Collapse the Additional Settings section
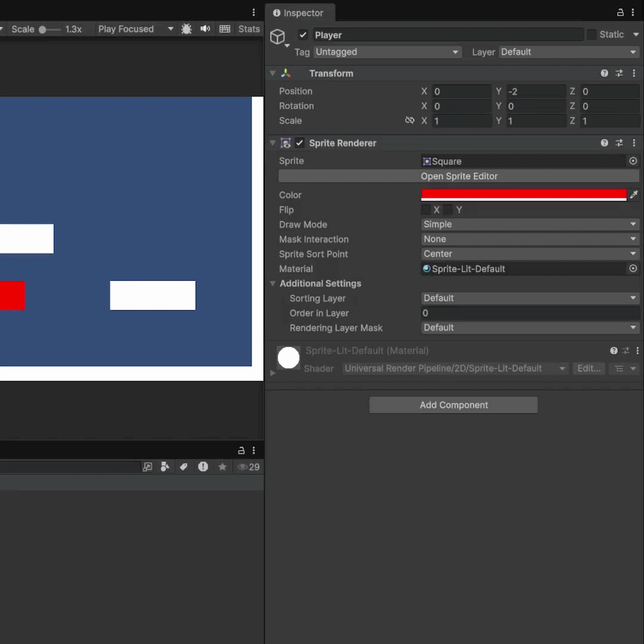Screen dimensions: 644x644 point(273,283)
